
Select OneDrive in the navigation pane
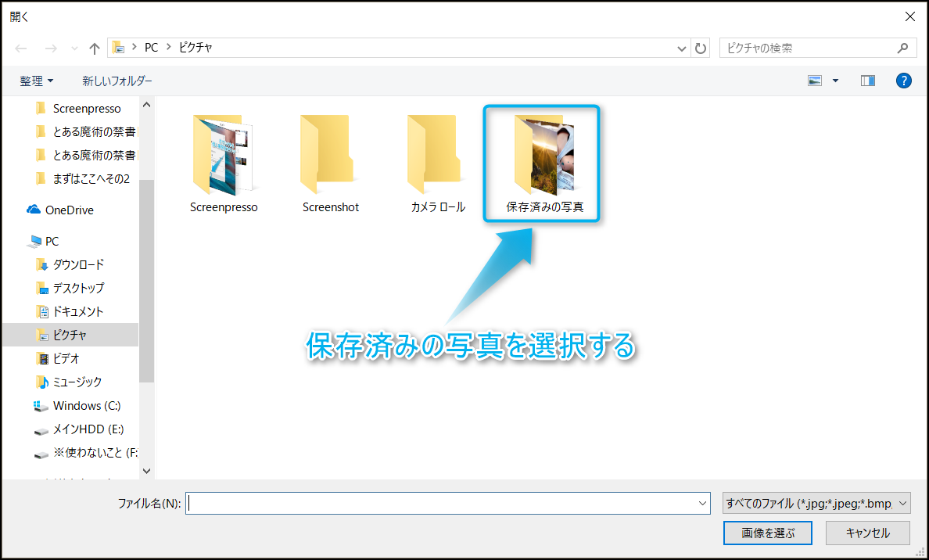69,210
